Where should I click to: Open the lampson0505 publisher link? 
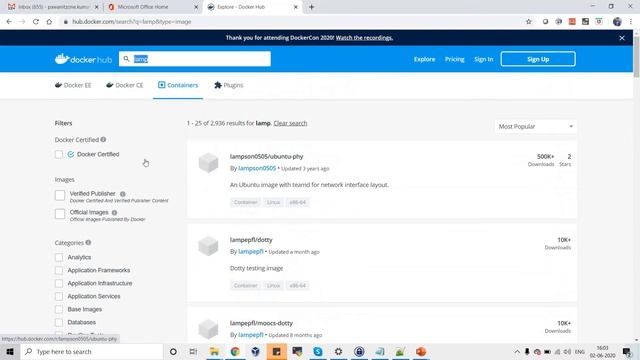pos(257,168)
